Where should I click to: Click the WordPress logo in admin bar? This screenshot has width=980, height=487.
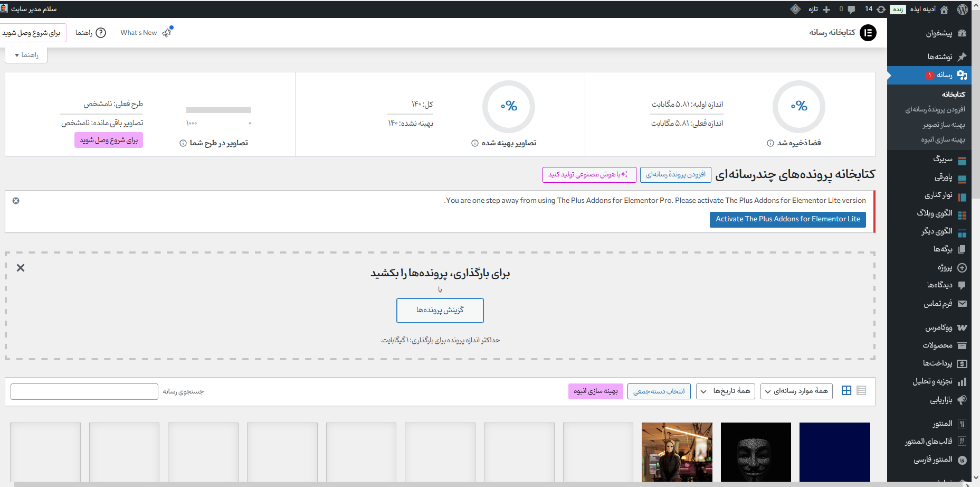coord(963,9)
